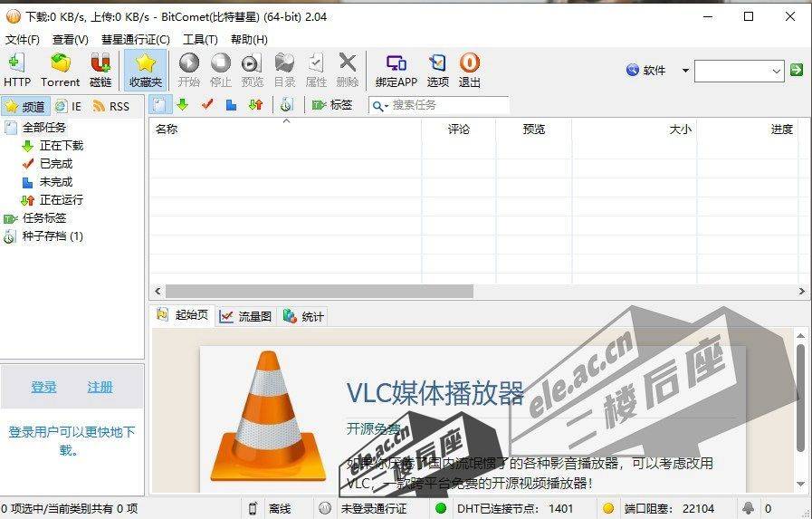812x519 pixels.
Task: Click the VLC媒体播放器 heading link
Action: pyautogui.click(x=435, y=392)
